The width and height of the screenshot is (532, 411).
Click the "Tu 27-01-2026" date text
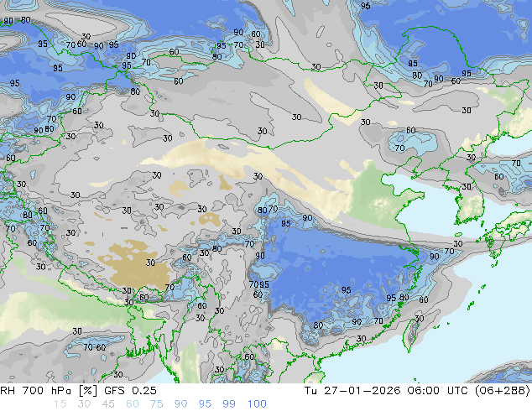click(x=352, y=391)
